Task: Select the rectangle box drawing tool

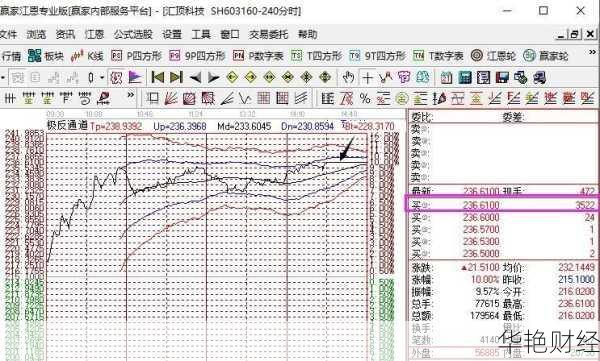Action: pyautogui.click(x=152, y=99)
